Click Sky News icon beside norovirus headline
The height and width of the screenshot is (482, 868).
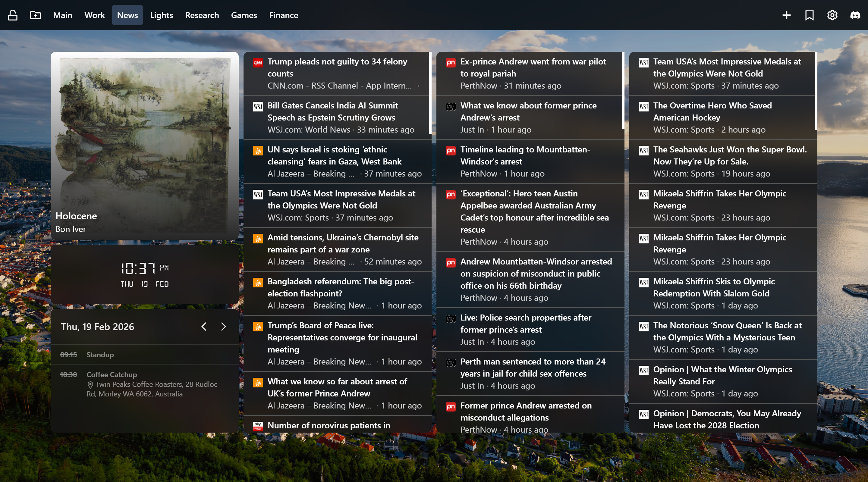coord(258,426)
